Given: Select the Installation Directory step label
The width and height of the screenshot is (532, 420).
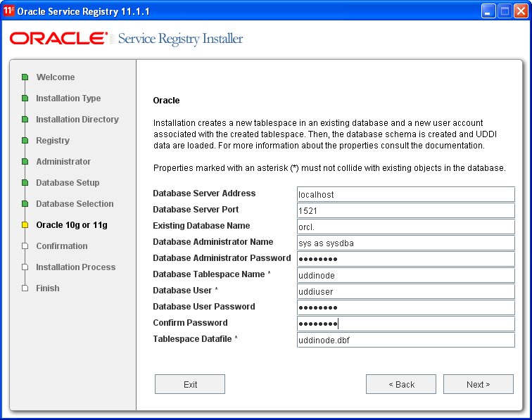Looking at the screenshot, I should click(77, 119).
